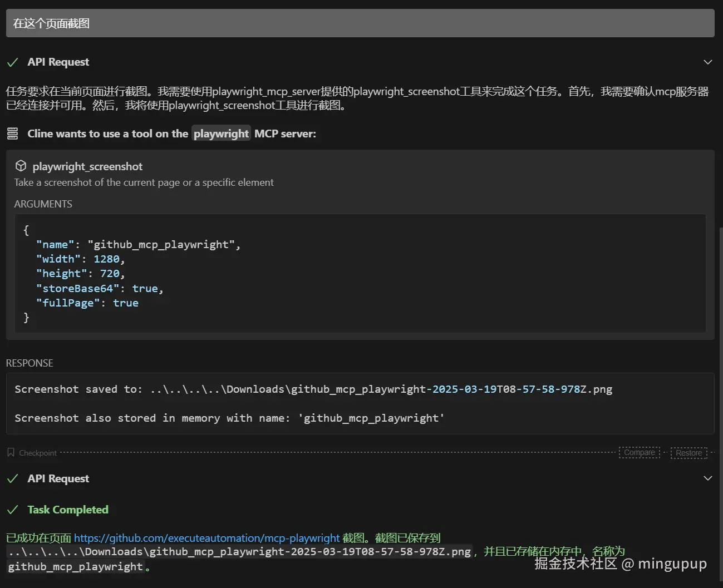
Task: Click the checkmark beside second API Request
Action: [x=12, y=479]
